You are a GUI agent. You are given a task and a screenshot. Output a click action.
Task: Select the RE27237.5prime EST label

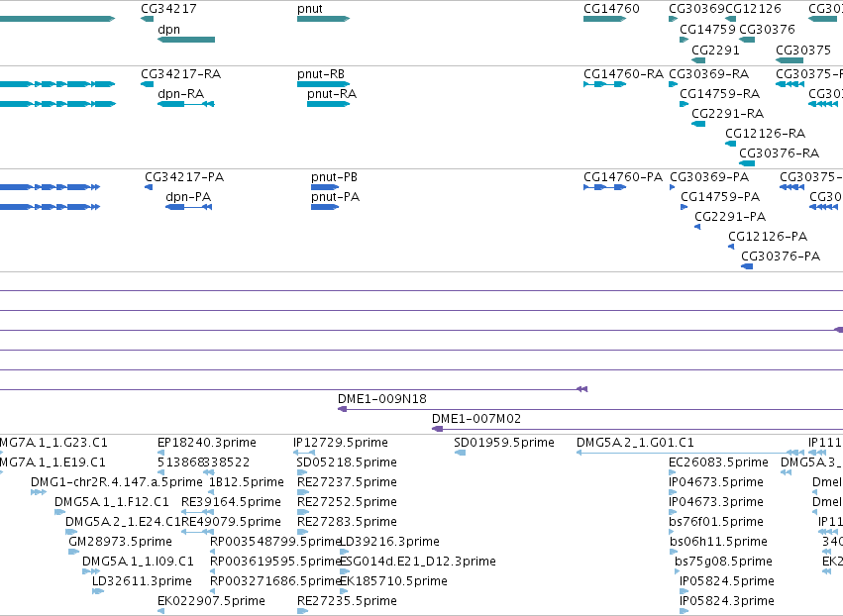(x=347, y=482)
